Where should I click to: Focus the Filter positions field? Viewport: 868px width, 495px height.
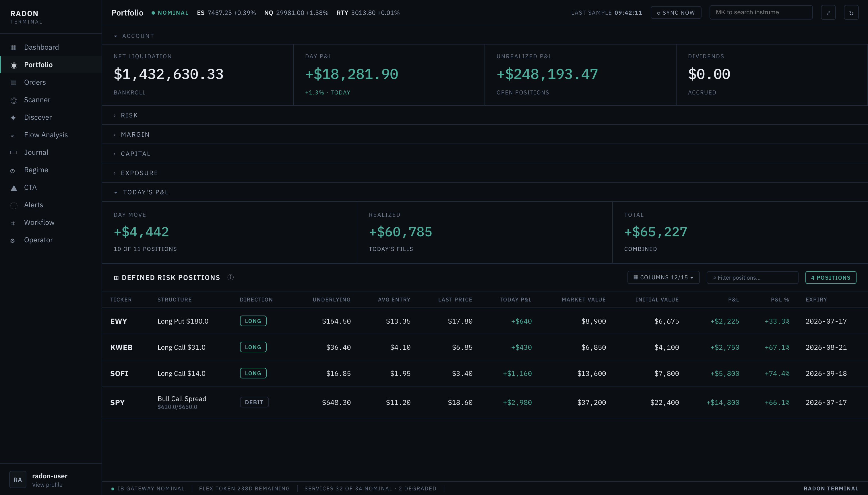(752, 277)
